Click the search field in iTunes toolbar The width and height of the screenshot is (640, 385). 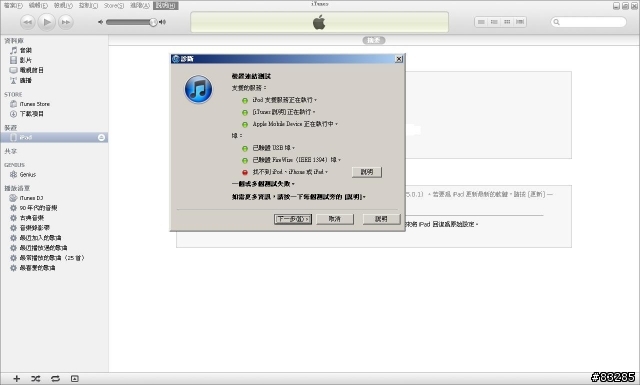pos(588,22)
